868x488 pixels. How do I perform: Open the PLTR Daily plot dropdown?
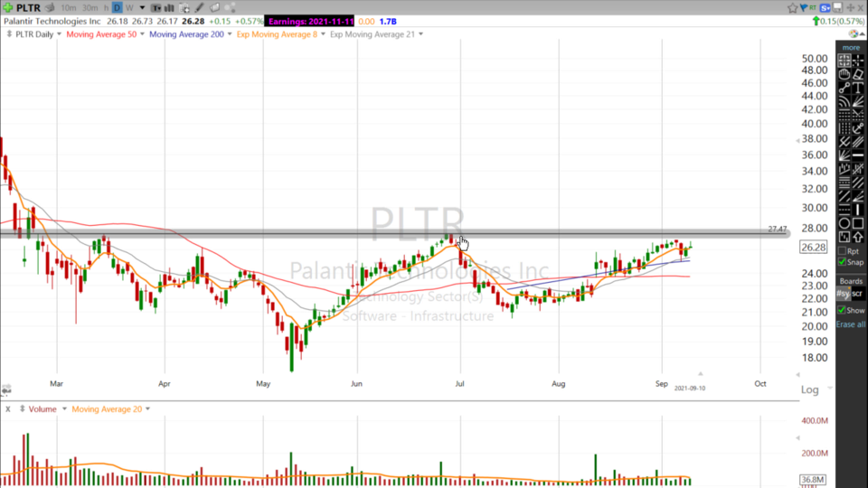pyautogui.click(x=60, y=34)
